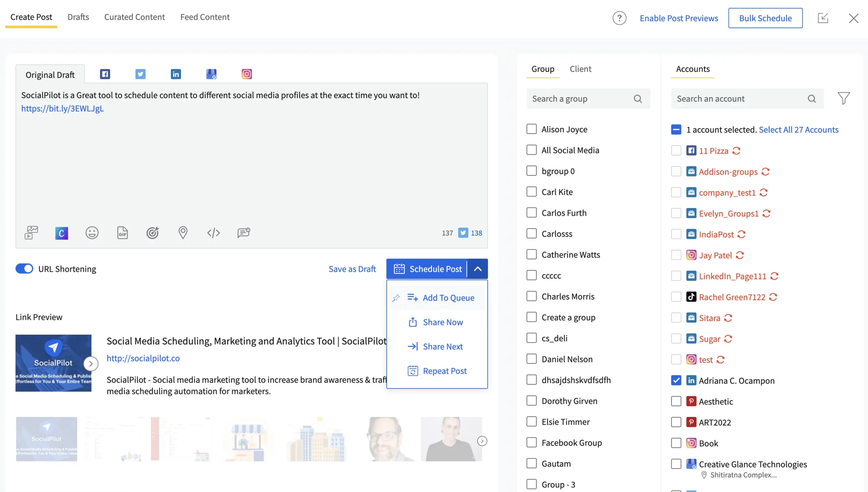Check the Creative Glance Technologies account
This screenshot has height=492, width=868.
[x=676, y=464]
